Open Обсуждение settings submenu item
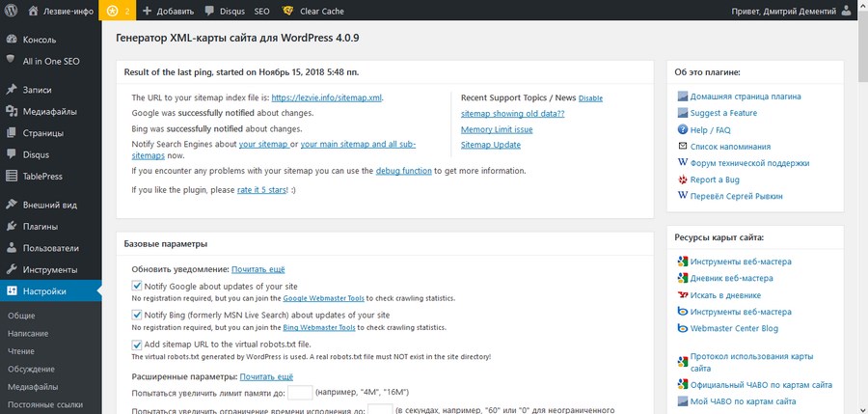 tap(31, 369)
